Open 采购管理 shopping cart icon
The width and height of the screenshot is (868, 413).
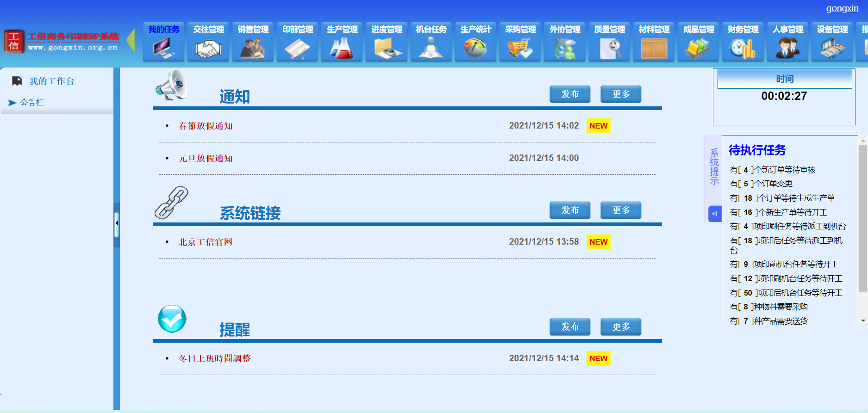pyautogui.click(x=520, y=48)
